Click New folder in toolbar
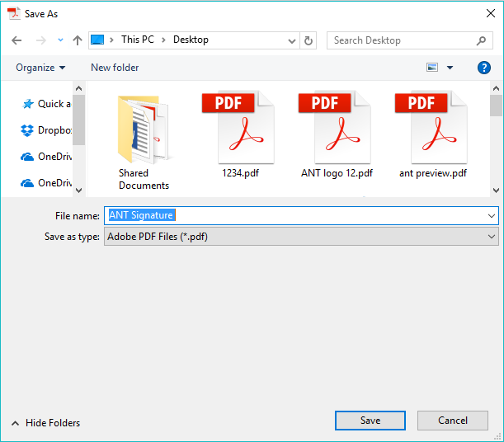Image resolution: width=504 pixels, height=442 pixels. click(x=115, y=68)
